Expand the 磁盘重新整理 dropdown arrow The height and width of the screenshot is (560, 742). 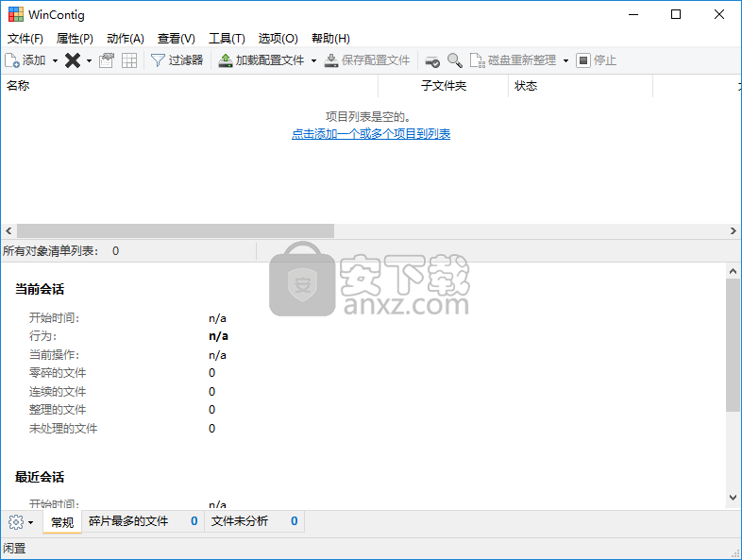point(566,60)
